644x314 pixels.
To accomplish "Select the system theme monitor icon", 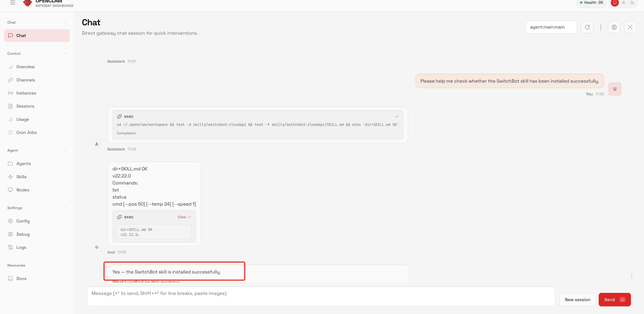I will (614, 3).
